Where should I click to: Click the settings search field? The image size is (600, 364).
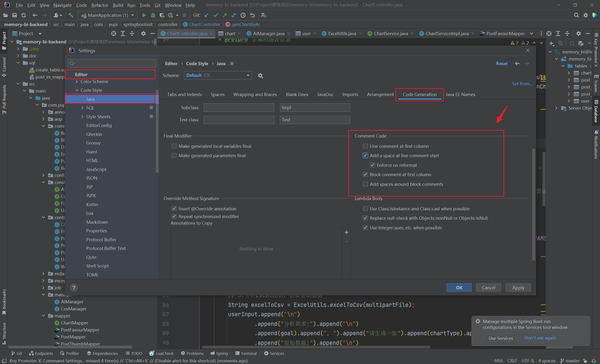click(x=112, y=63)
